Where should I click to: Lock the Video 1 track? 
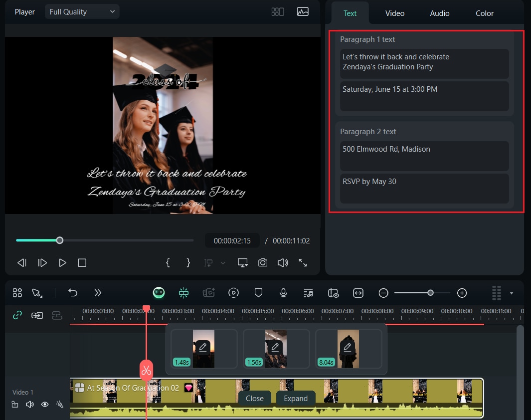pos(15,405)
